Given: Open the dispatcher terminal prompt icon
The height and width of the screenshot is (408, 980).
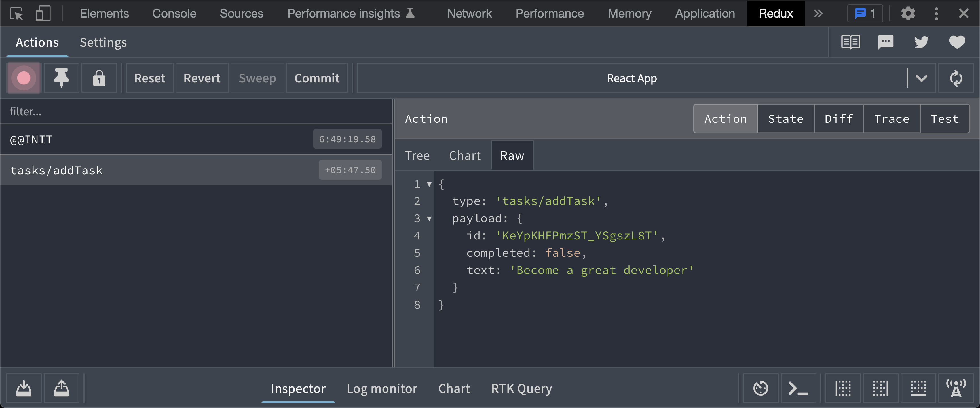Looking at the screenshot, I should click(798, 388).
